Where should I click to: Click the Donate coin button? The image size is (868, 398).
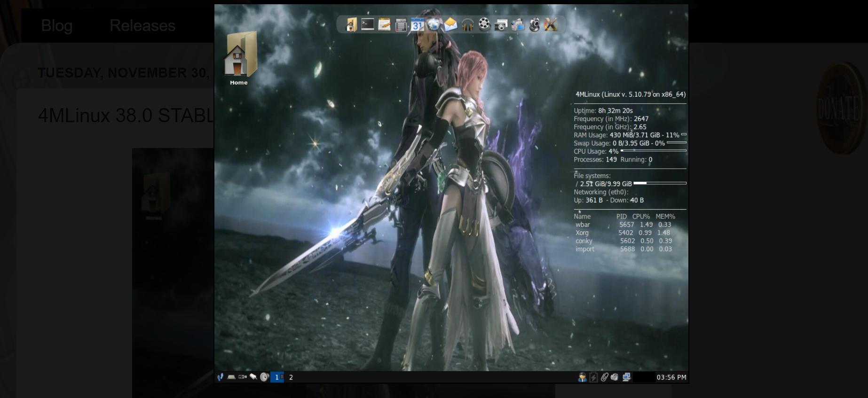pyautogui.click(x=842, y=109)
